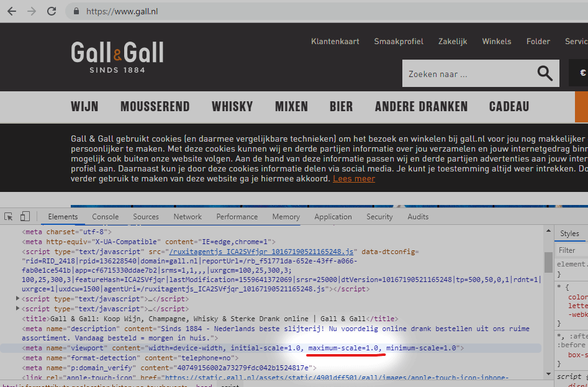Switch to the Elements DevTools tab

pos(63,216)
